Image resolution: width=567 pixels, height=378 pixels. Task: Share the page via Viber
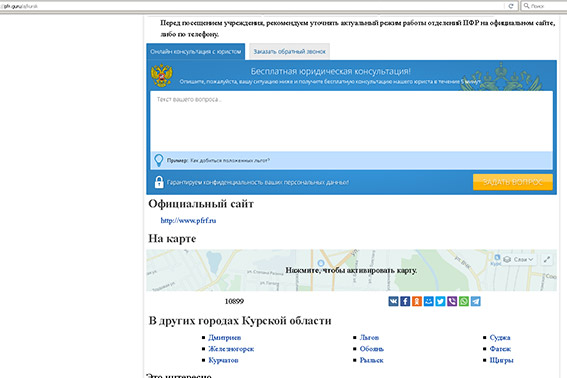452,301
